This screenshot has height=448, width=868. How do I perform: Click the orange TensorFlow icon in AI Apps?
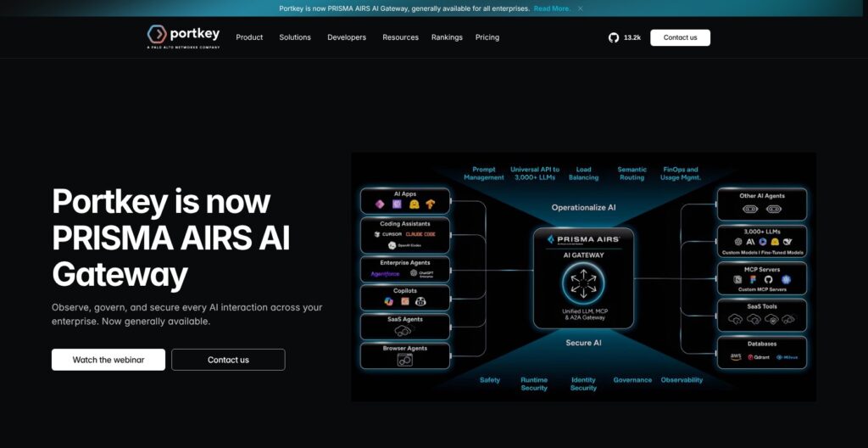(430, 204)
